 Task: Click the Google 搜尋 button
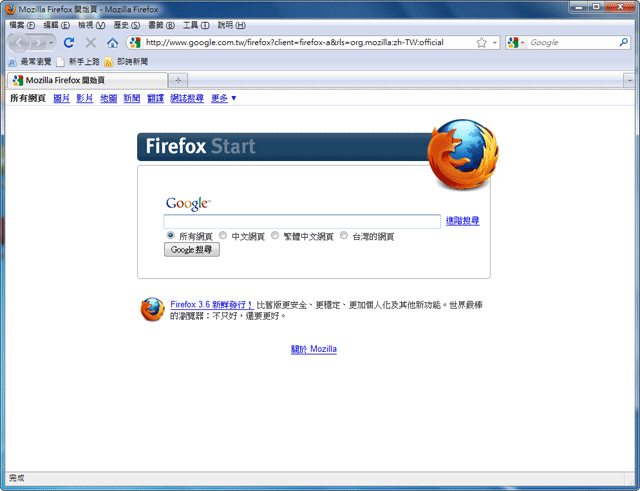(192, 249)
